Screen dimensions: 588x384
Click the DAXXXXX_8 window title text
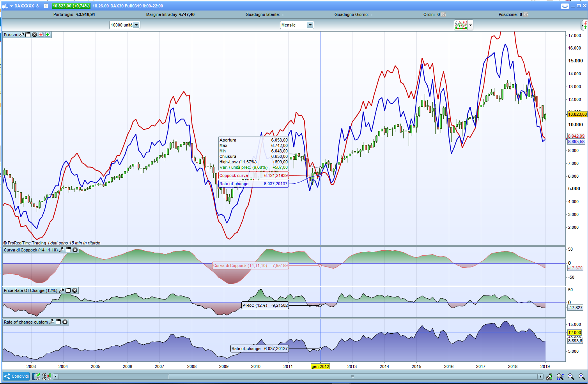tap(27, 6)
